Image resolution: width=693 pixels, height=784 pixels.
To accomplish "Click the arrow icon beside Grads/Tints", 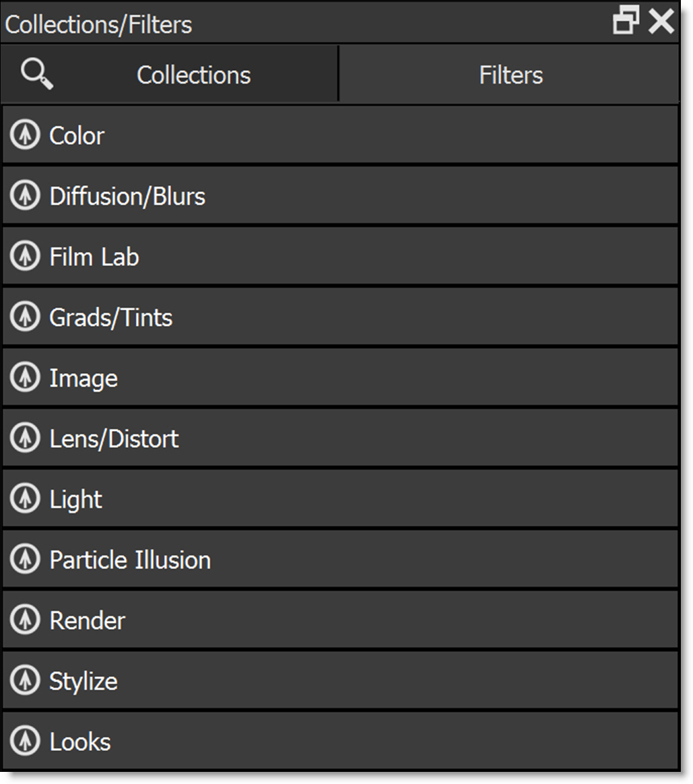I will [x=26, y=317].
